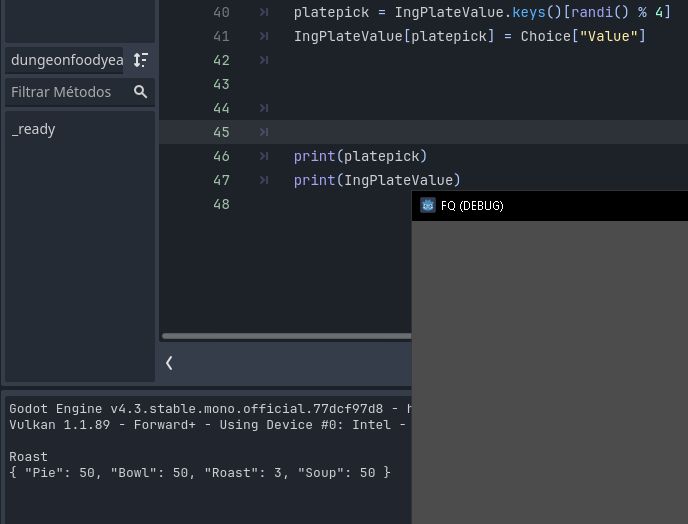Screen dimensions: 688x524
Task: Collapse the script panel with left chevron
Action: (169, 363)
